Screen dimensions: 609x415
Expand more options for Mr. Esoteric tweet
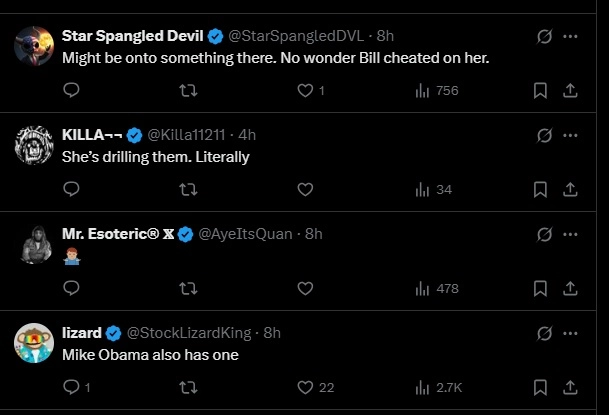point(571,234)
